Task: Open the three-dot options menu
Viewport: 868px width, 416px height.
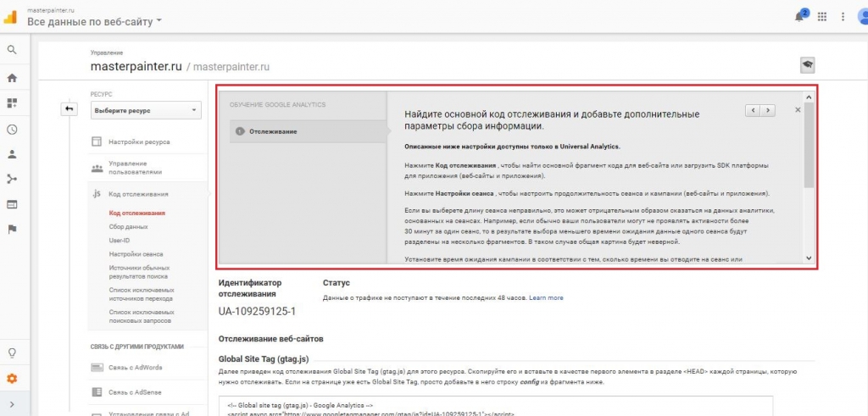Action: click(843, 17)
